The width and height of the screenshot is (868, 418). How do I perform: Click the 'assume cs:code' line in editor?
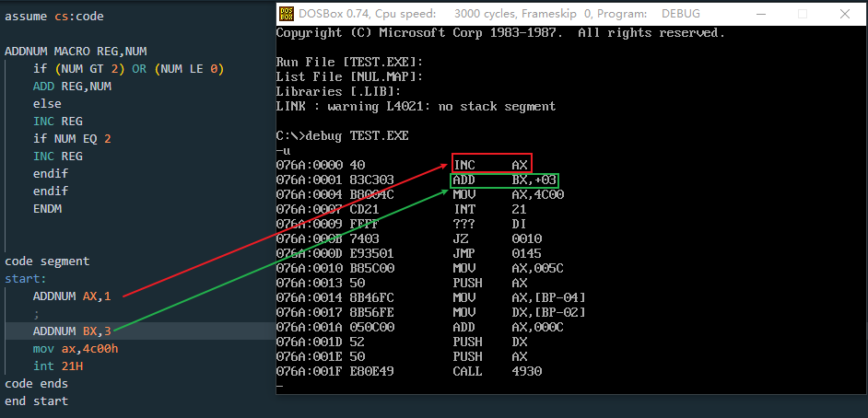pyautogui.click(x=54, y=17)
